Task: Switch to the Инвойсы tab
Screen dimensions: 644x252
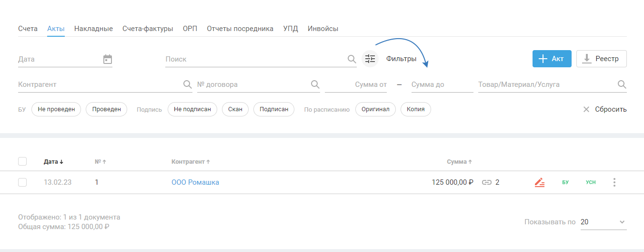Action: (x=323, y=29)
